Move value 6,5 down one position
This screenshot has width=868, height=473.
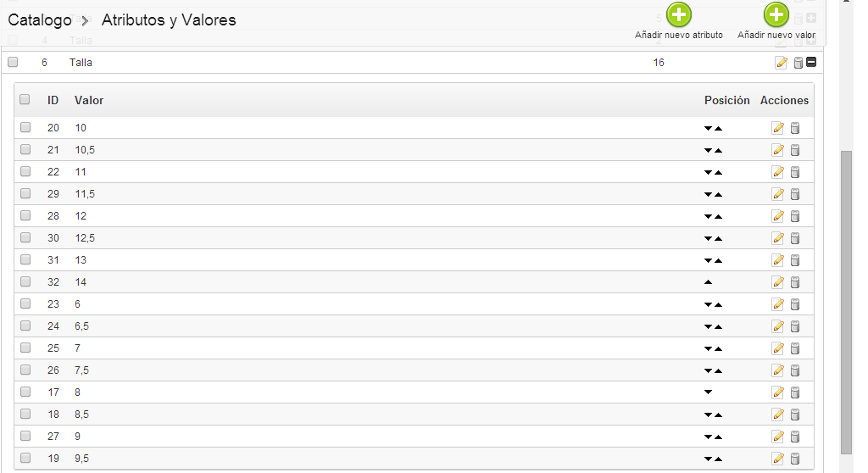[x=709, y=327]
